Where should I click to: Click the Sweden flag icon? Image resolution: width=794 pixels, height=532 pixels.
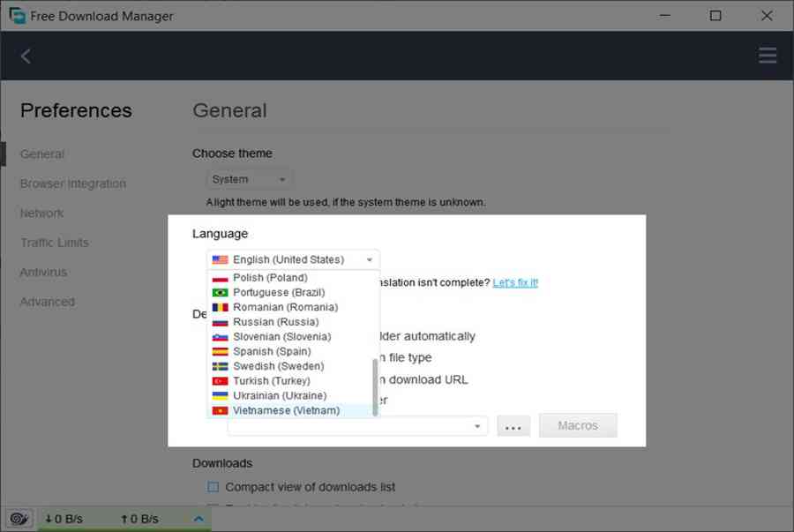tap(220, 366)
